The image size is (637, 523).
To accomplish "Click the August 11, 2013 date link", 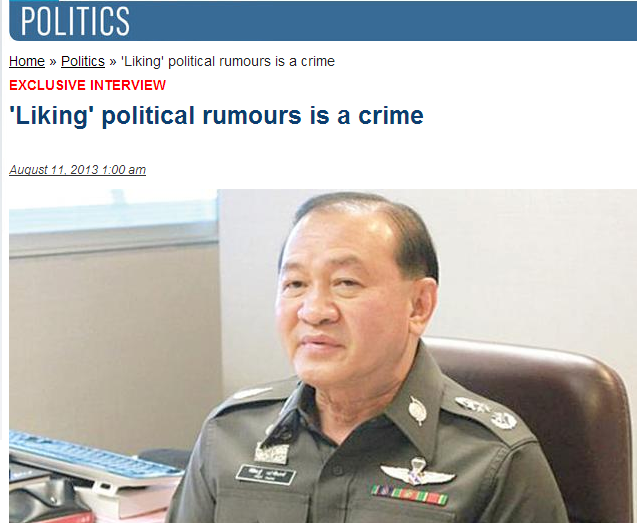I will pos(77,169).
